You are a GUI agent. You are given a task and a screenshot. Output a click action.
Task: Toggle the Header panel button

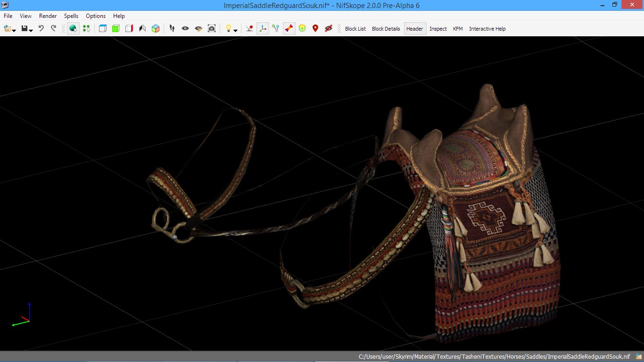point(414,29)
